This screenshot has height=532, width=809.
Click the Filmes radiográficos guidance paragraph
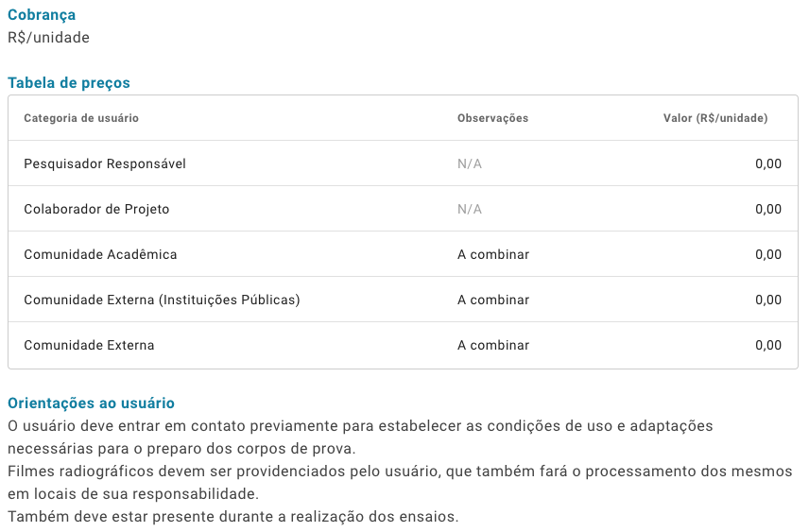pos(400,483)
